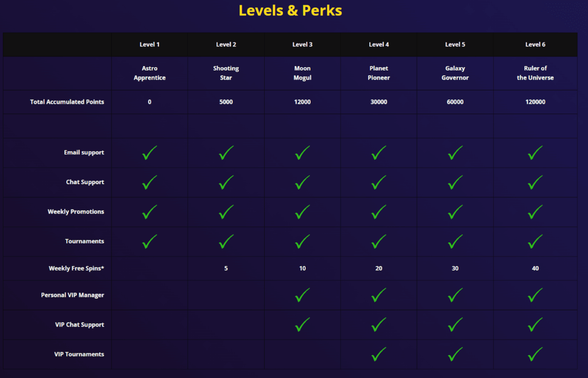Viewport: 588px width, 378px height.
Task: Click Personal VIP Manager checkmark under Level 3
Action: pyautogui.click(x=302, y=295)
